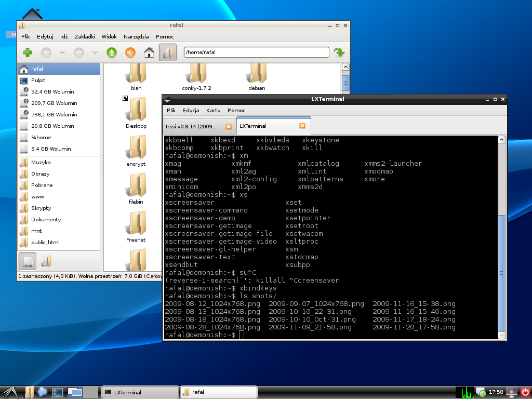
Task: Switch the side pane to places mode
Action: tap(29, 261)
